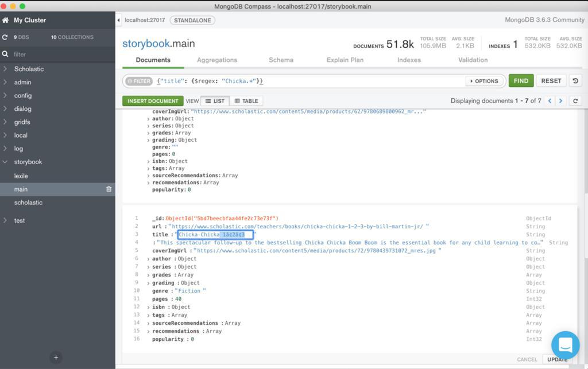Click sidebar filter text field
Image resolution: width=588 pixels, height=369 pixels.
(62, 55)
